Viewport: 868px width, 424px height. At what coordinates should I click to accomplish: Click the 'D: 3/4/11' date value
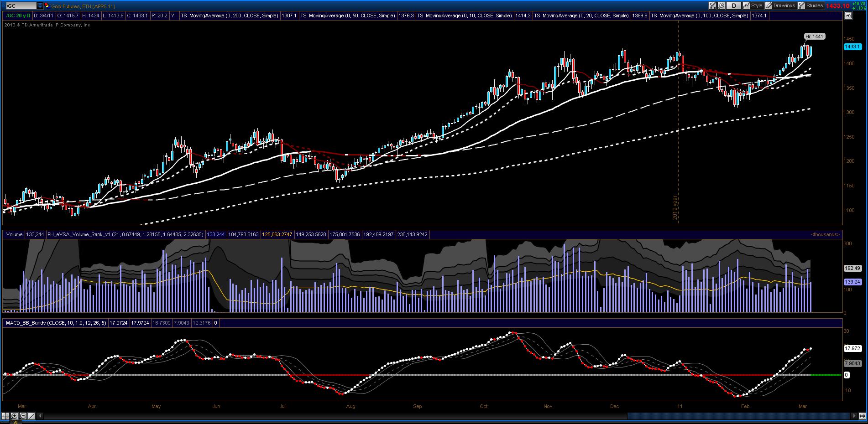tap(43, 16)
